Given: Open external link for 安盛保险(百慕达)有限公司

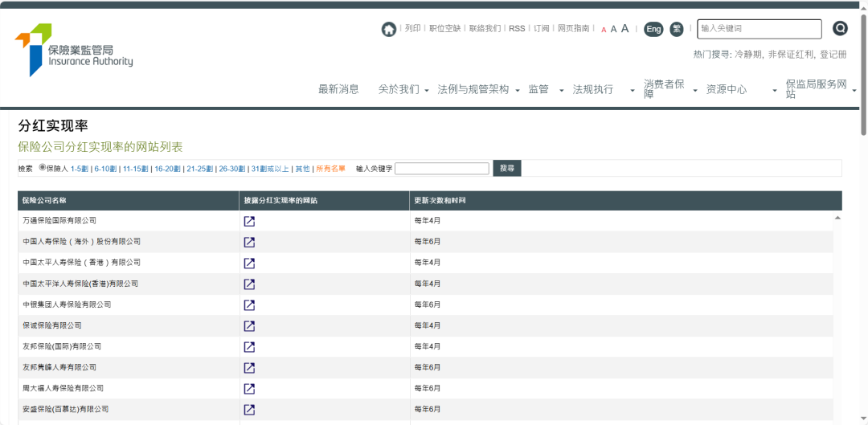Looking at the screenshot, I should [x=250, y=410].
